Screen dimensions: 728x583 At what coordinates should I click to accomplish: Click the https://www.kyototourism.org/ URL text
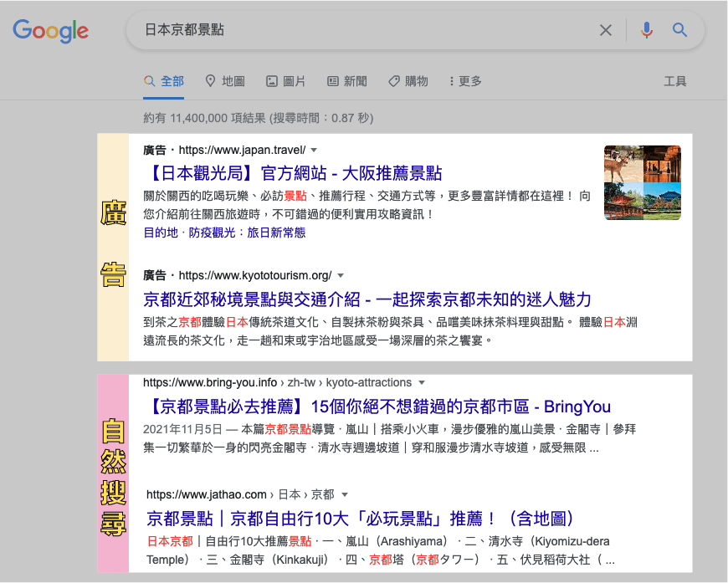pyautogui.click(x=255, y=276)
